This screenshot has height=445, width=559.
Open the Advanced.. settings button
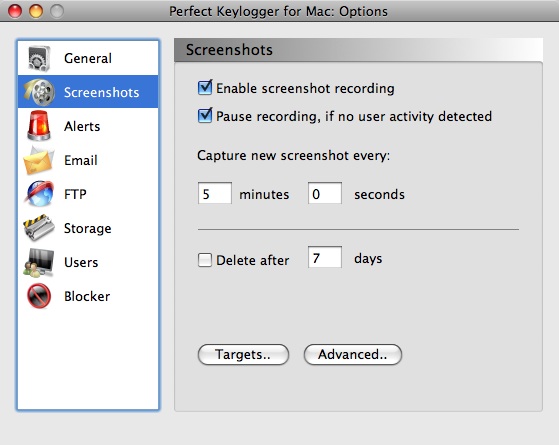pyautogui.click(x=353, y=354)
